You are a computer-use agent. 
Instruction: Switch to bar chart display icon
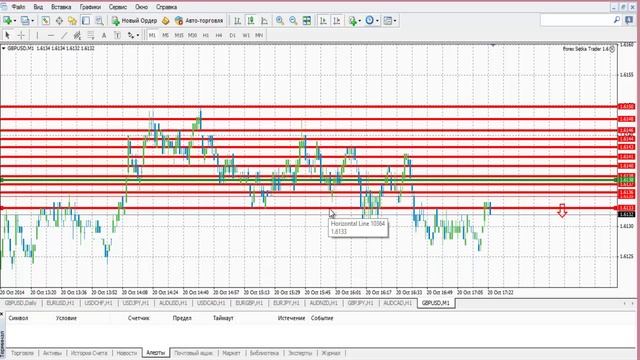coord(237,20)
